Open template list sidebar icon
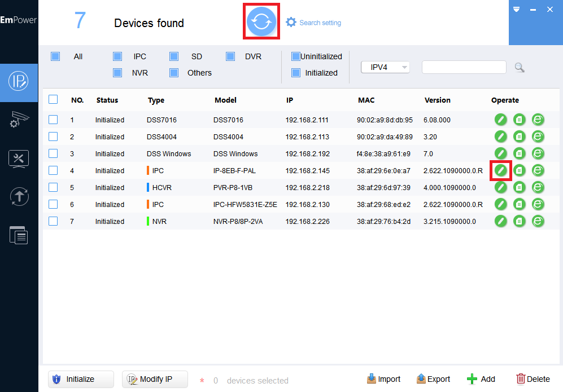The height and width of the screenshot is (392, 563). point(19,235)
